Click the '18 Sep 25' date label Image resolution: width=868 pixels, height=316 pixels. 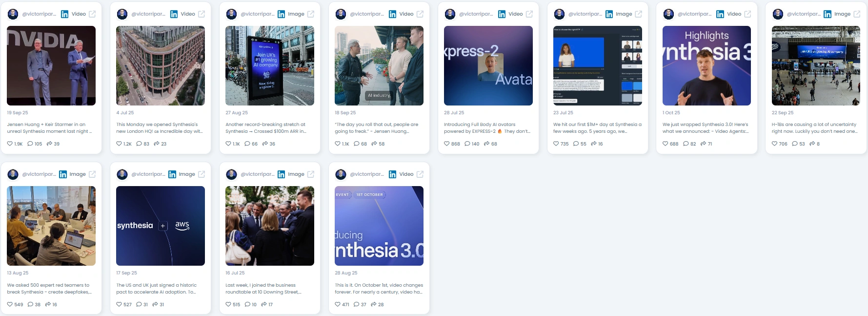pos(345,113)
